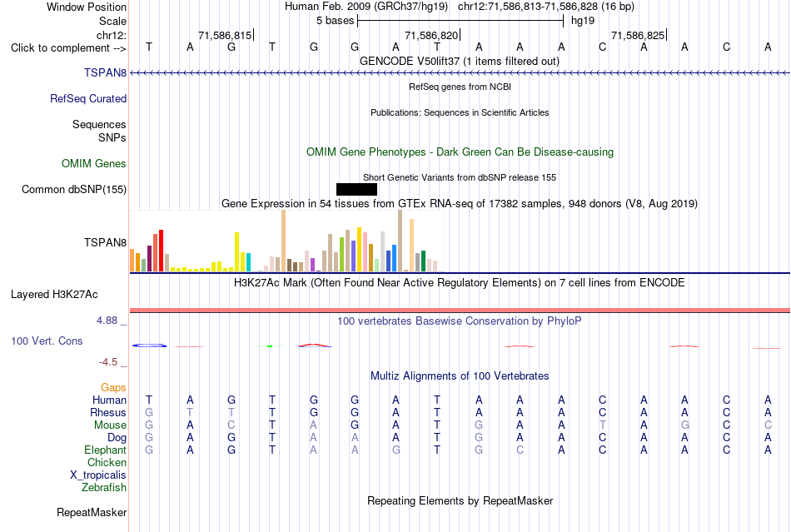Click the black dbSNP variant block
The width and height of the screenshot is (791, 532).
click(356, 189)
